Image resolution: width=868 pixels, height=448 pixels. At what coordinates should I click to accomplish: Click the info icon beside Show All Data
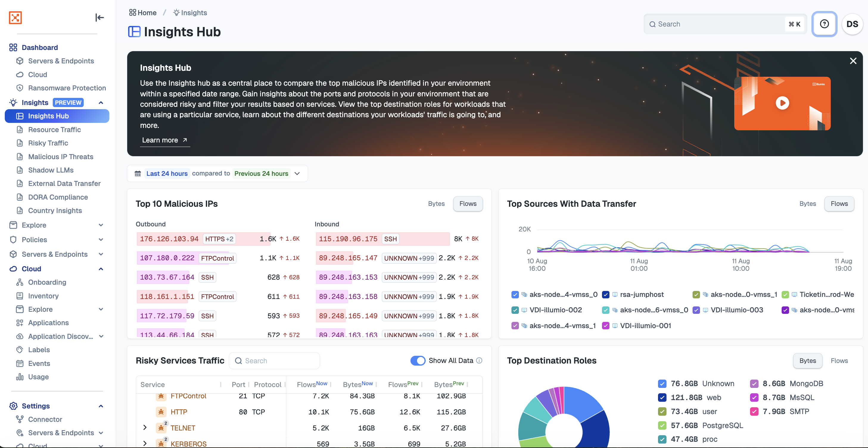pos(480,361)
